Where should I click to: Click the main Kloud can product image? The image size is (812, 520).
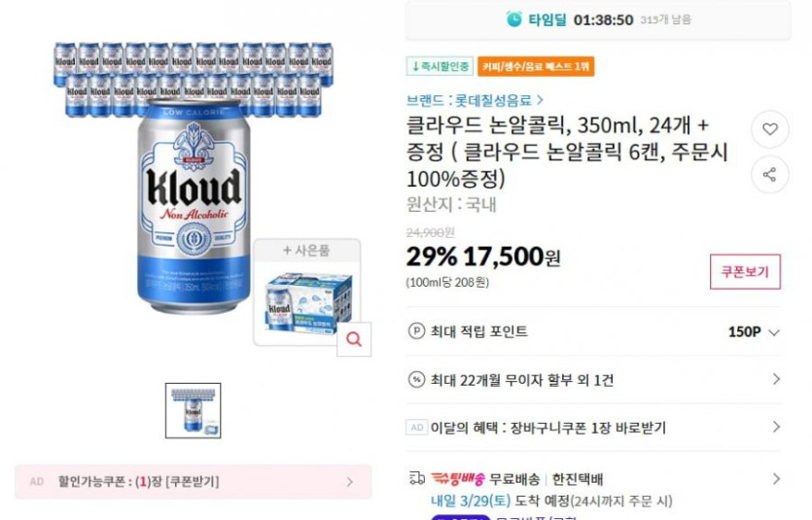tap(194, 206)
